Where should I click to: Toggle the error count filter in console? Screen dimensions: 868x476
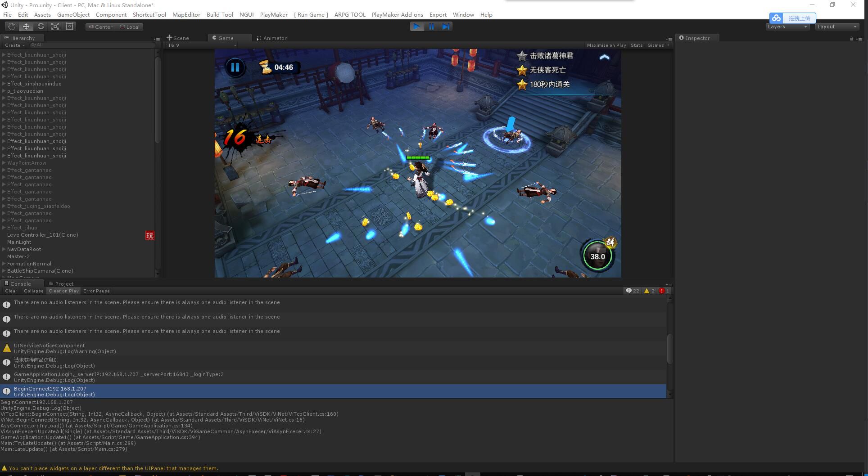pyautogui.click(x=665, y=291)
